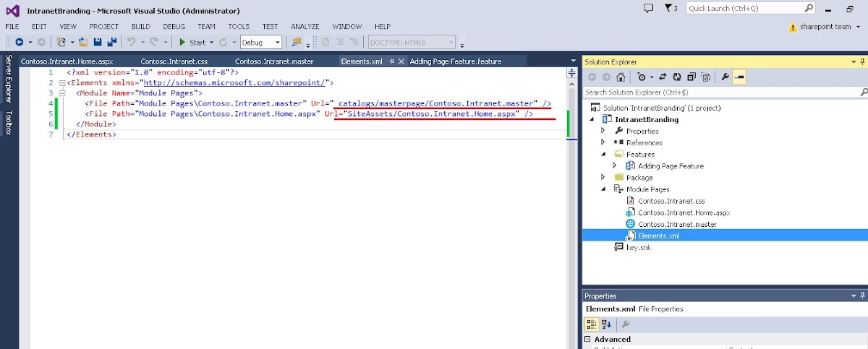868x349 pixels.
Task: Open the DEBUG menu
Action: click(174, 27)
